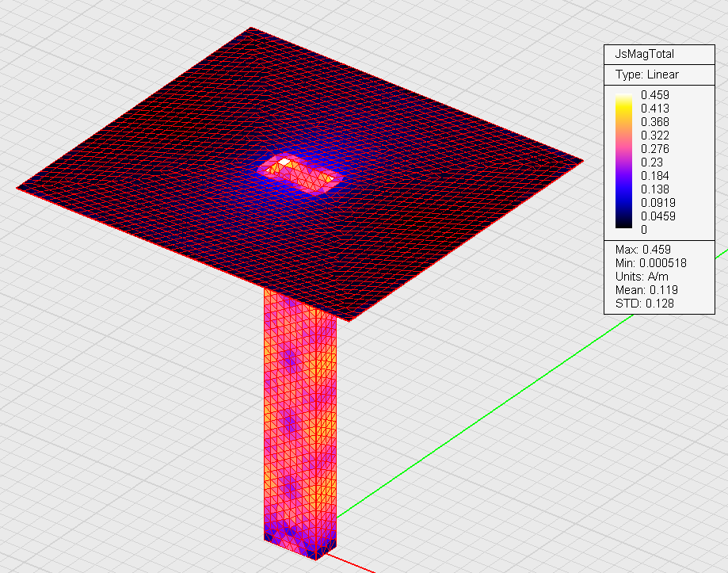The image size is (728, 573).
Task: Click the Max: 0.459 statistic
Action: click(642, 250)
